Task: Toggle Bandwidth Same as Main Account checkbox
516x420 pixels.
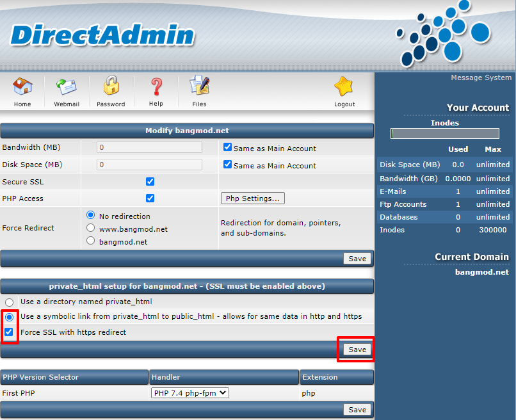Action: [227, 147]
